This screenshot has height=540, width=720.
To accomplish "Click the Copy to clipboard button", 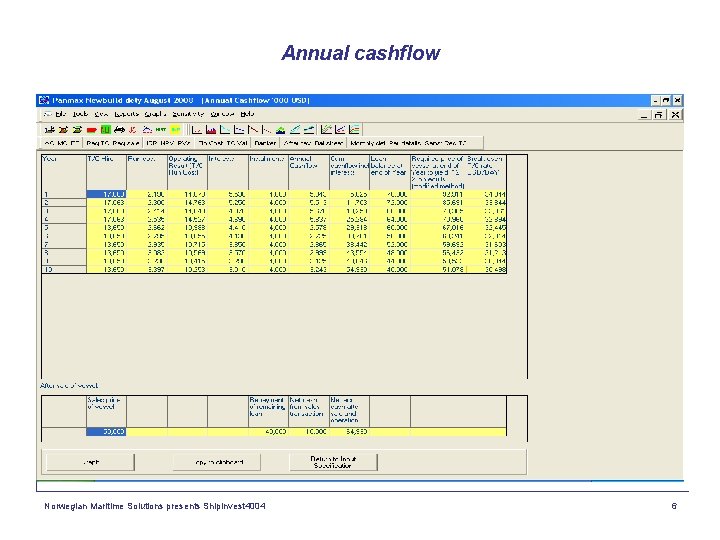I will click(217, 462).
